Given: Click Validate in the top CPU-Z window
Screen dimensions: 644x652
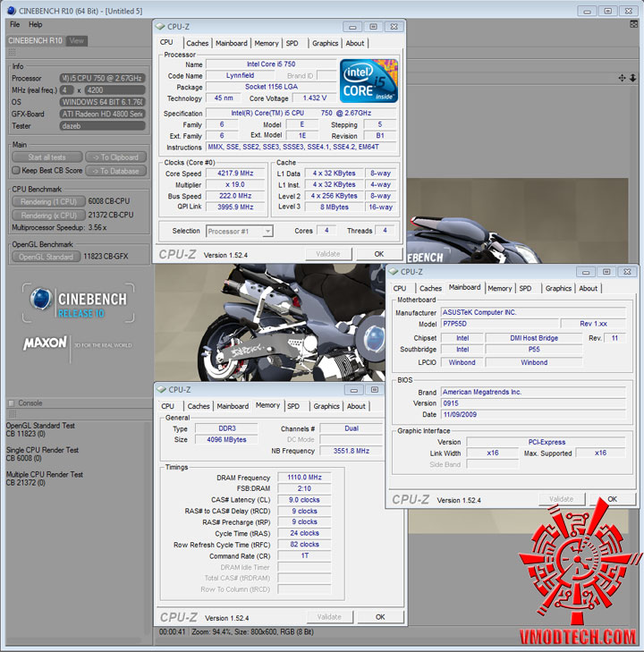Looking at the screenshot, I should point(328,254).
